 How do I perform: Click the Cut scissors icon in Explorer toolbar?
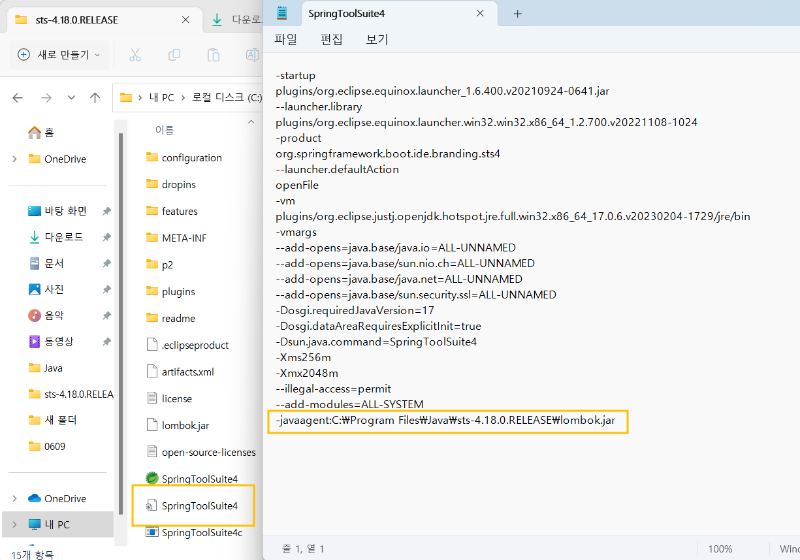click(135, 55)
